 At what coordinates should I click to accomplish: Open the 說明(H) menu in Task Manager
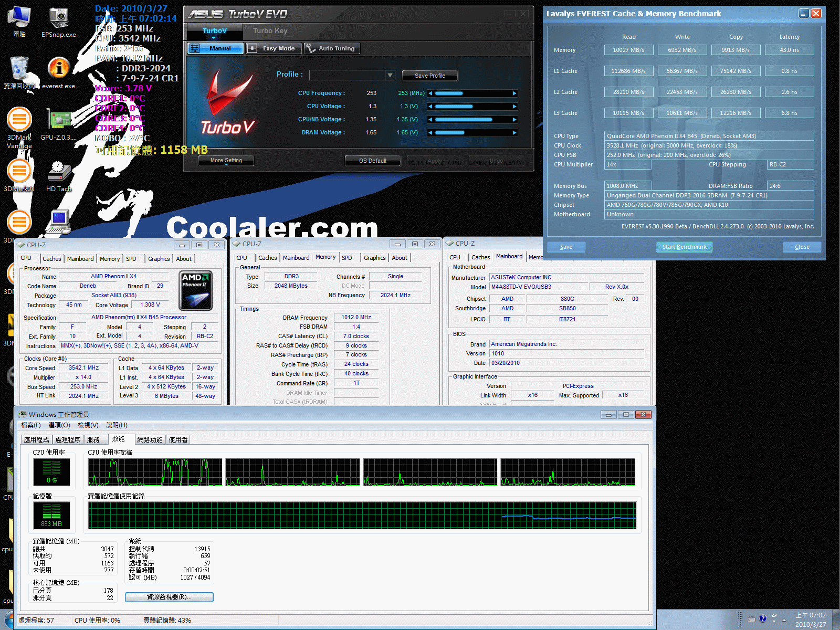point(117,425)
